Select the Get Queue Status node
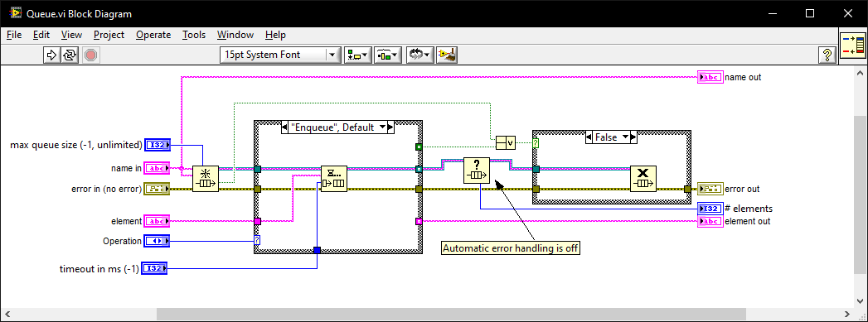 click(477, 171)
